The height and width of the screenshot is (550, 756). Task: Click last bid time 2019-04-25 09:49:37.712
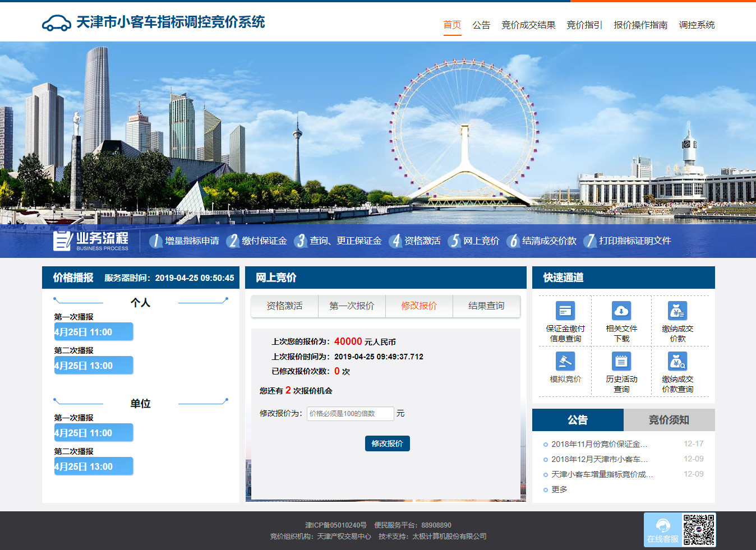click(x=379, y=357)
